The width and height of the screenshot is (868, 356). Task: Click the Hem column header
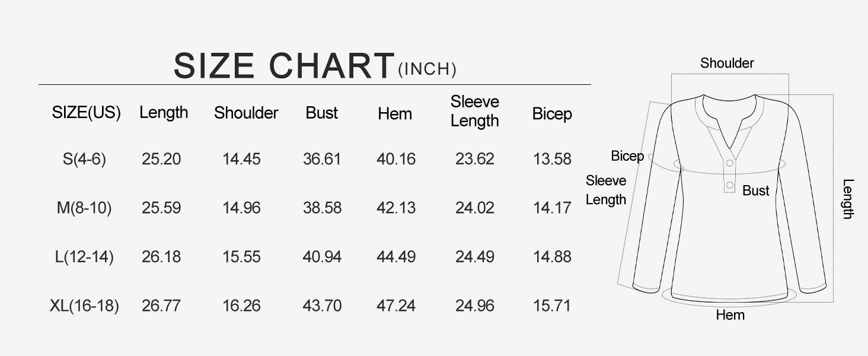[395, 114]
